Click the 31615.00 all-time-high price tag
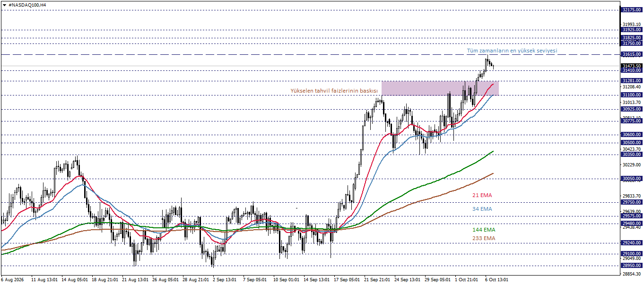Screen dimensions: 644x285 tap(632, 54)
